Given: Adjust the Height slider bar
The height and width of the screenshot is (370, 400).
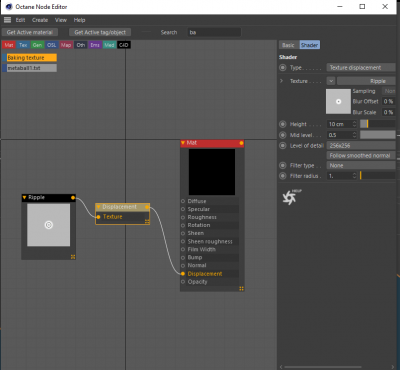Looking at the screenshot, I should tap(377, 124).
